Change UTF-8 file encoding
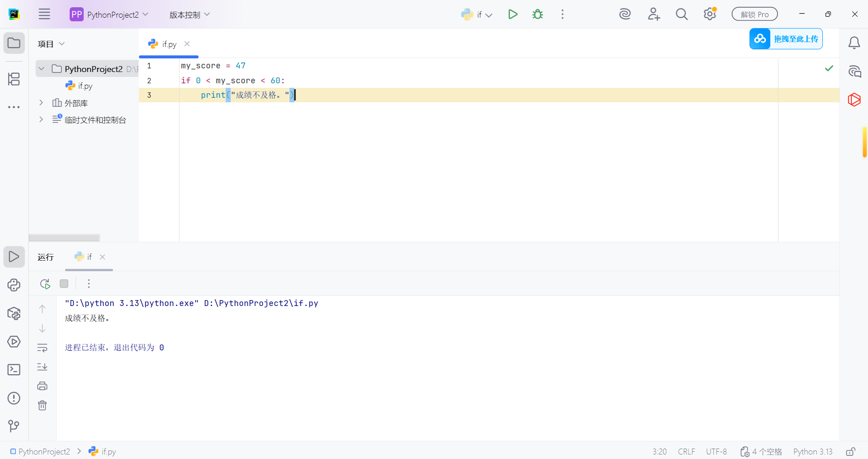The width and height of the screenshot is (868, 459). (x=716, y=451)
